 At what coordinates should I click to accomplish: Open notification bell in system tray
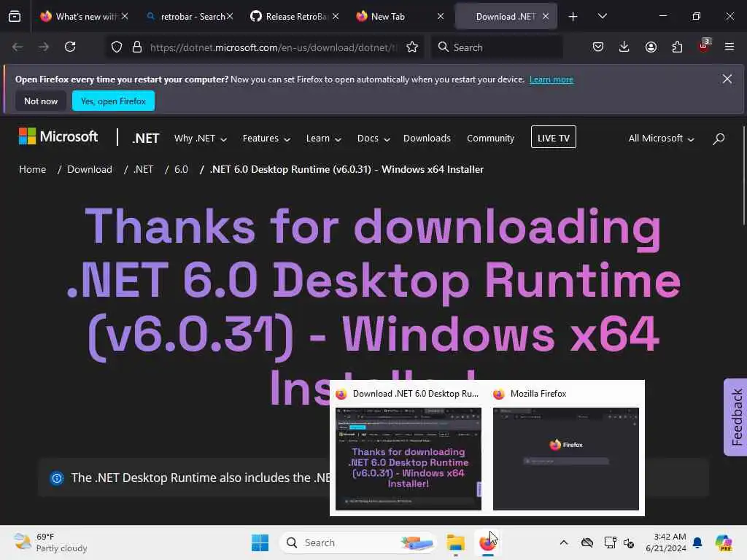pos(697,542)
